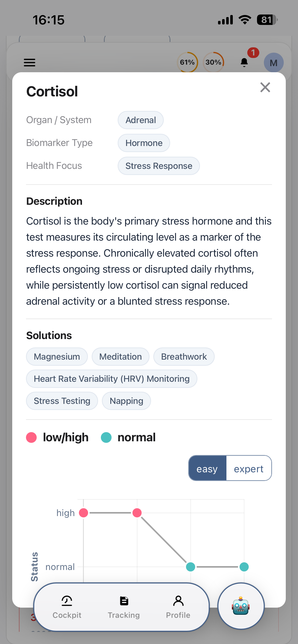
Task: Open the M user avatar
Action: click(x=274, y=63)
